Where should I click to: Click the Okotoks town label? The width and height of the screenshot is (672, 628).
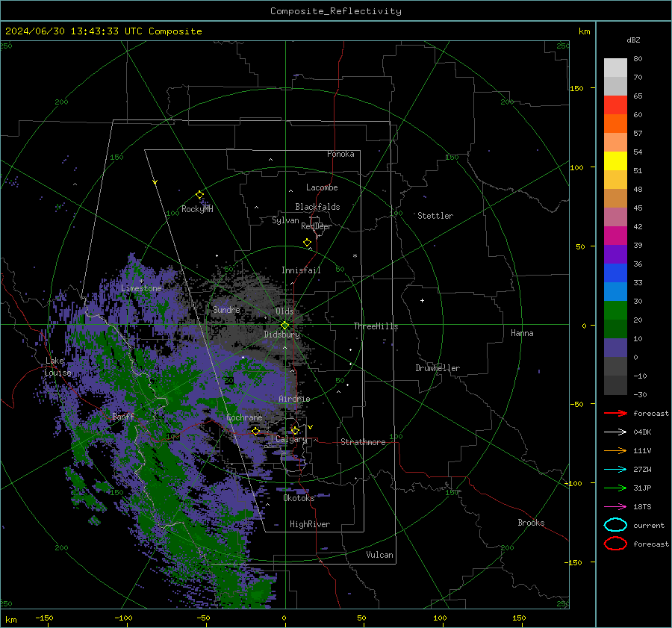299,498
